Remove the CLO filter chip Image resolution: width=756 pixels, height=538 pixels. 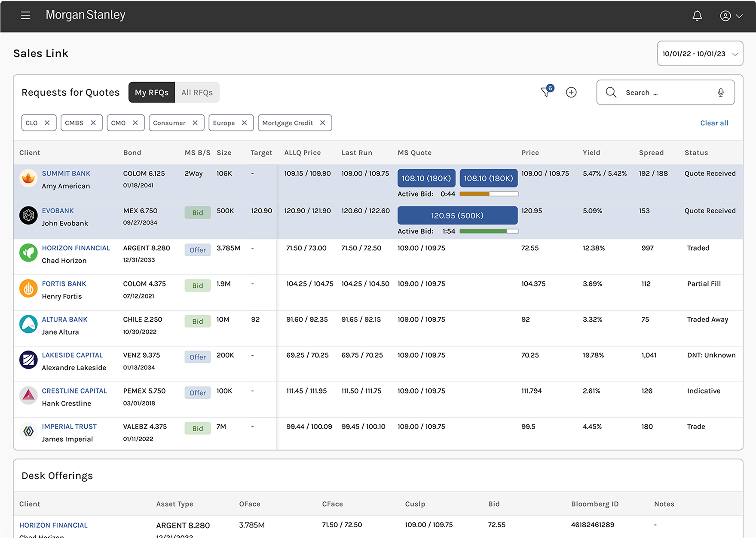[x=47, y=123]
